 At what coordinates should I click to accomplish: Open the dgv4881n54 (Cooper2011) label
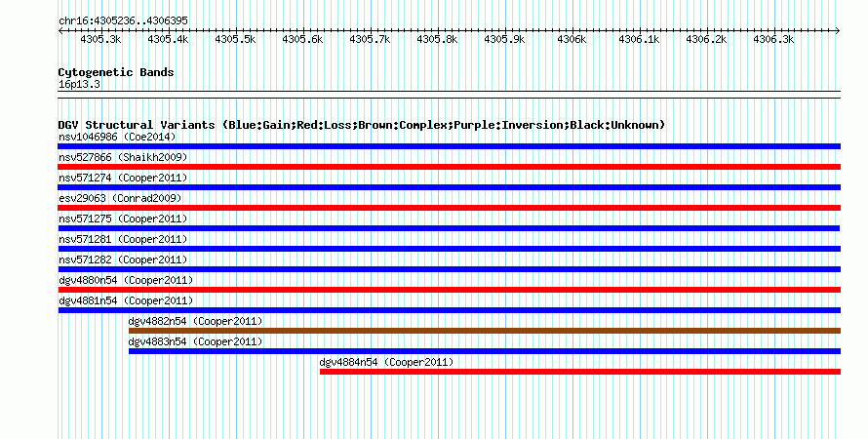[126, 300]
